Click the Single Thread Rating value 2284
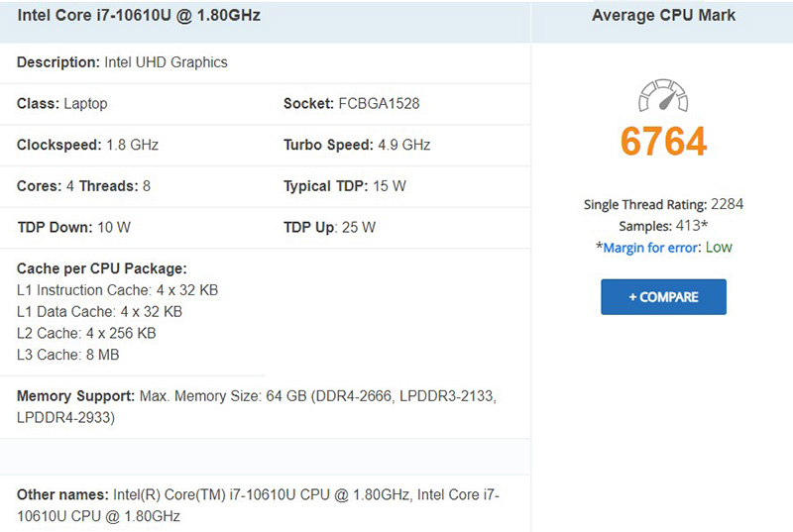Screen dimensions: 793x532 click(727, 205)
